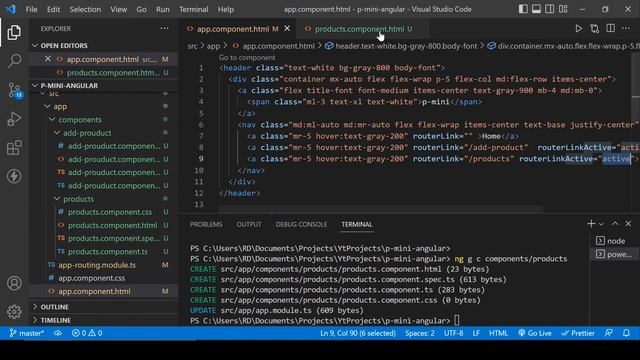
Task: Maximize the terminal panel with the caret icon
Action: pos(615,224)
